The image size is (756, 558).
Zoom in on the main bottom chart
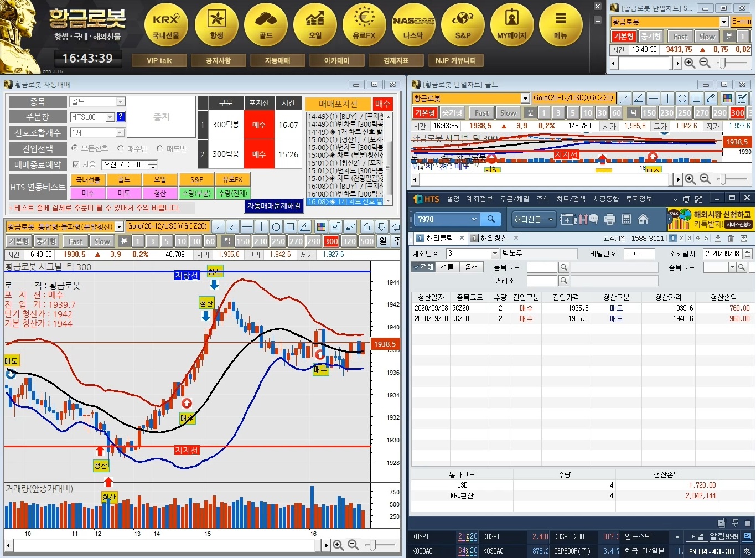(338, 545)
